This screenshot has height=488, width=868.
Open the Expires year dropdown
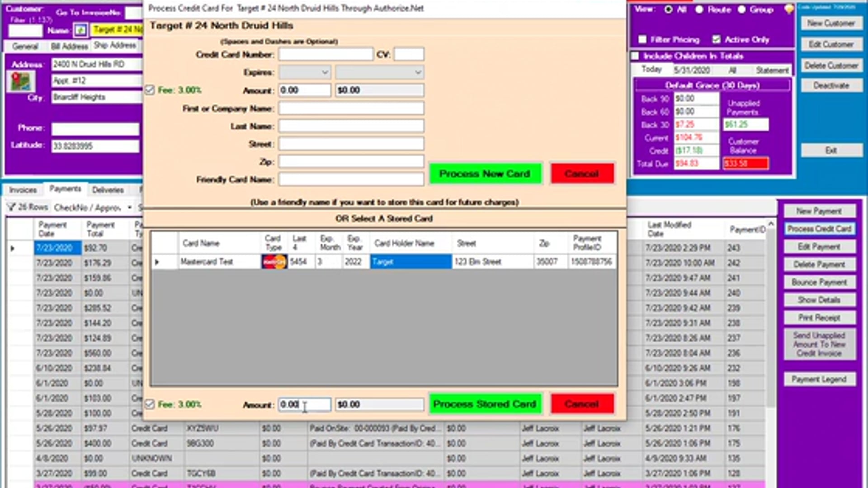pos(379,72)
